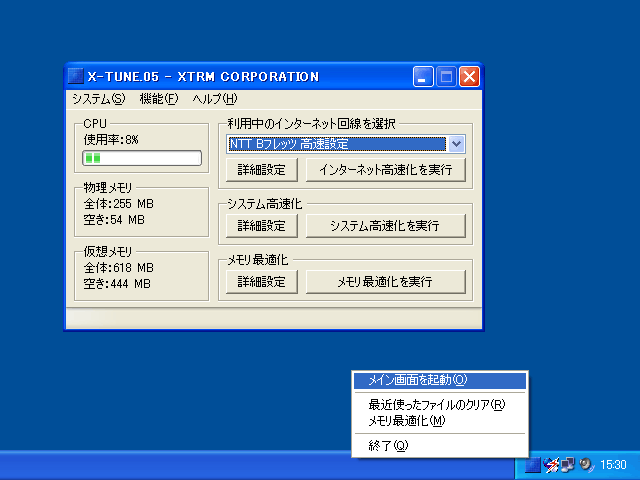640x480 pixels.
Task: Click the X-TUNE title bar app icon
Action: click(x=76, y=76)
